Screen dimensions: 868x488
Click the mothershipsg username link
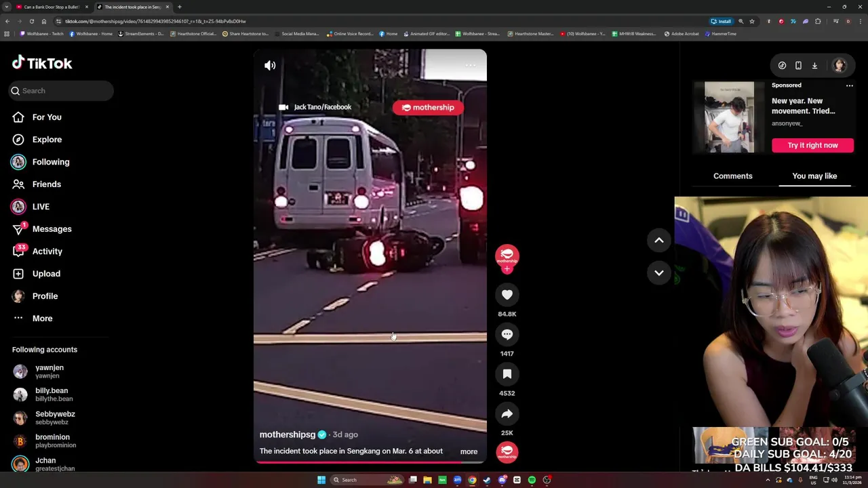click(x=288, y=434)
